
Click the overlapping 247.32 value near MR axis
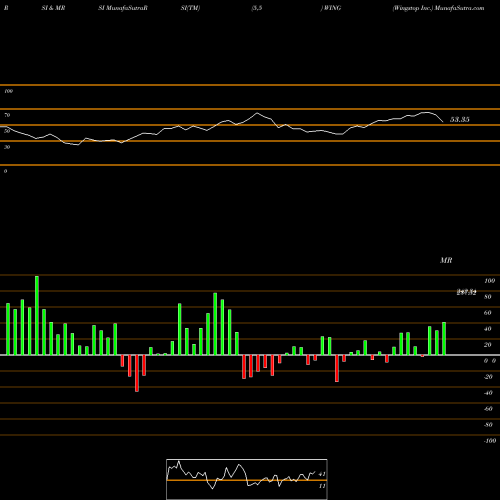[x=466, y=293]
